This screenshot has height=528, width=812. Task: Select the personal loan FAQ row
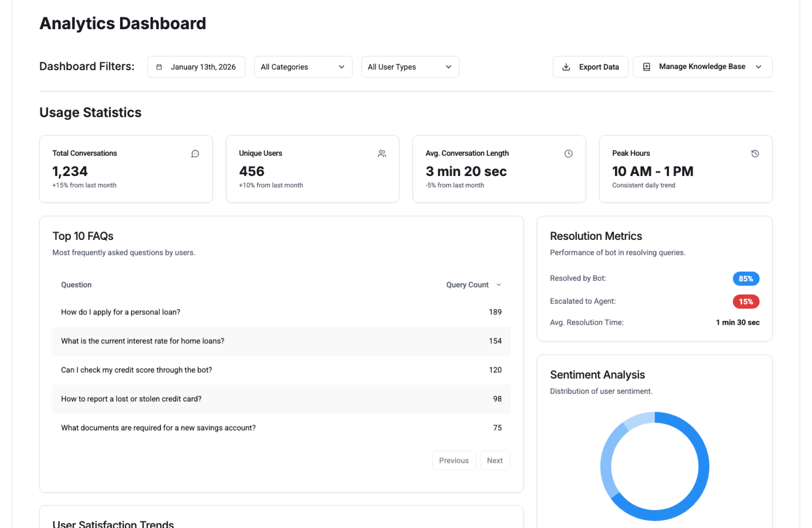click(x=281, y=312)
